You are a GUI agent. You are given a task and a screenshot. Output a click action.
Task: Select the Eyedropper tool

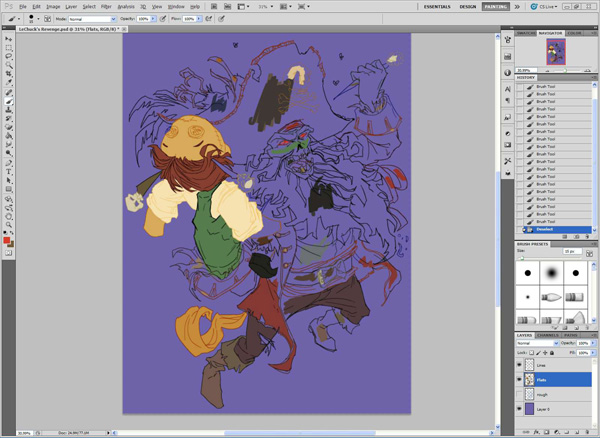(x=8, y=82)
